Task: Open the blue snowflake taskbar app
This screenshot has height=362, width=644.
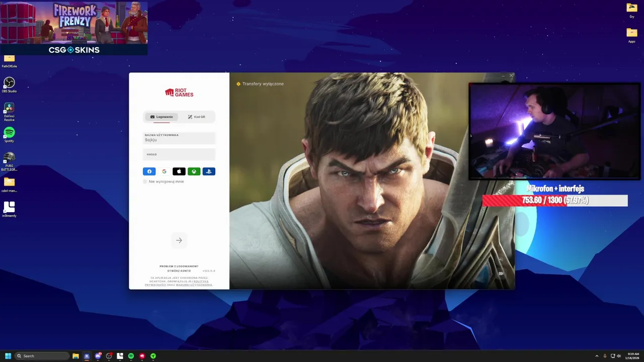Action: 87,356
